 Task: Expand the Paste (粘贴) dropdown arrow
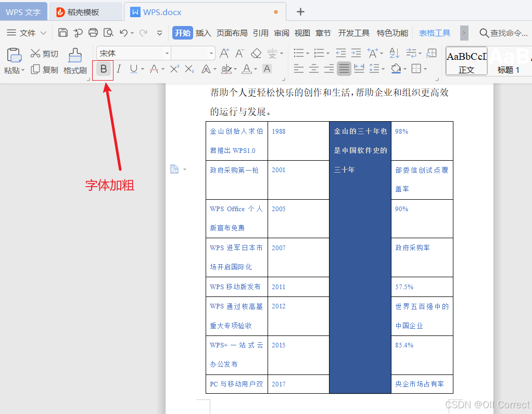click(x=23, y=70)
